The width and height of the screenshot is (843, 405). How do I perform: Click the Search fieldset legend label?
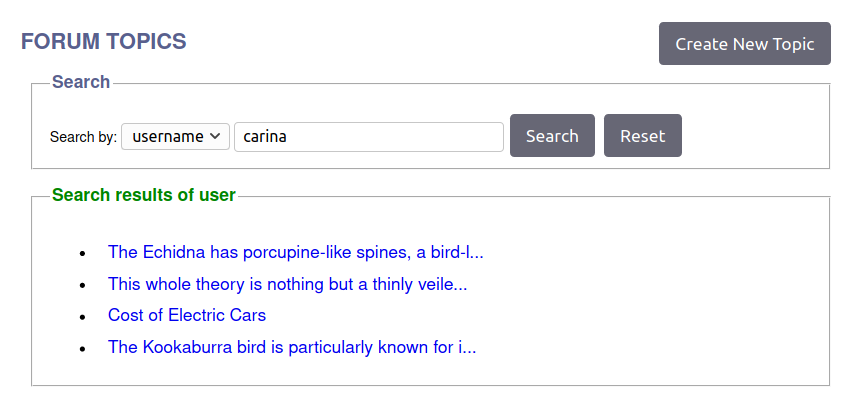(x=81, y=82)
